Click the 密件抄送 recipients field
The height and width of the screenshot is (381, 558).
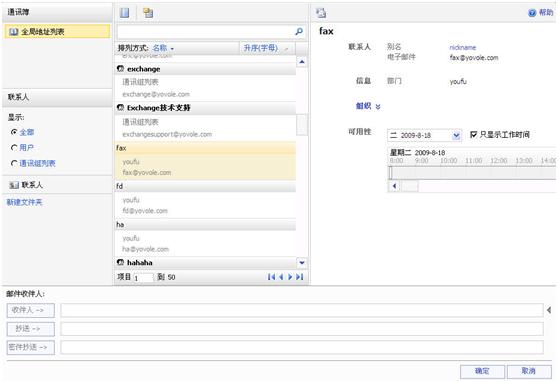click(x=302, y=347)
